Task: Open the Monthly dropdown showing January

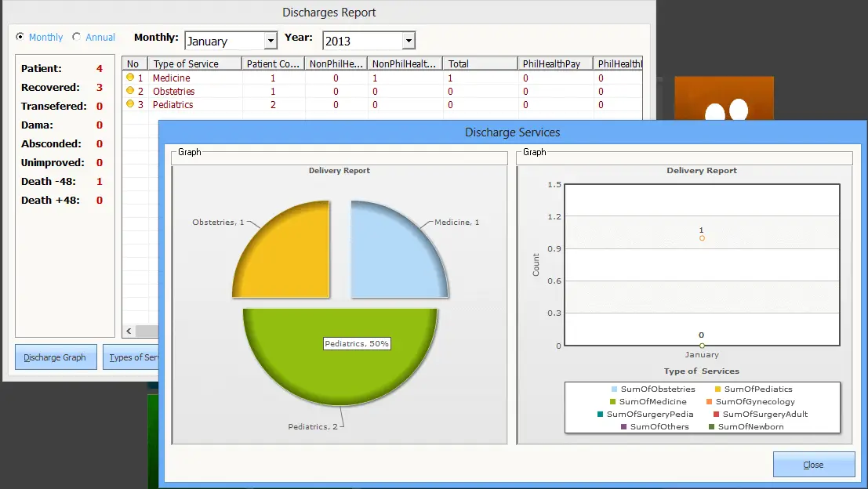Action: pos(271,41)
